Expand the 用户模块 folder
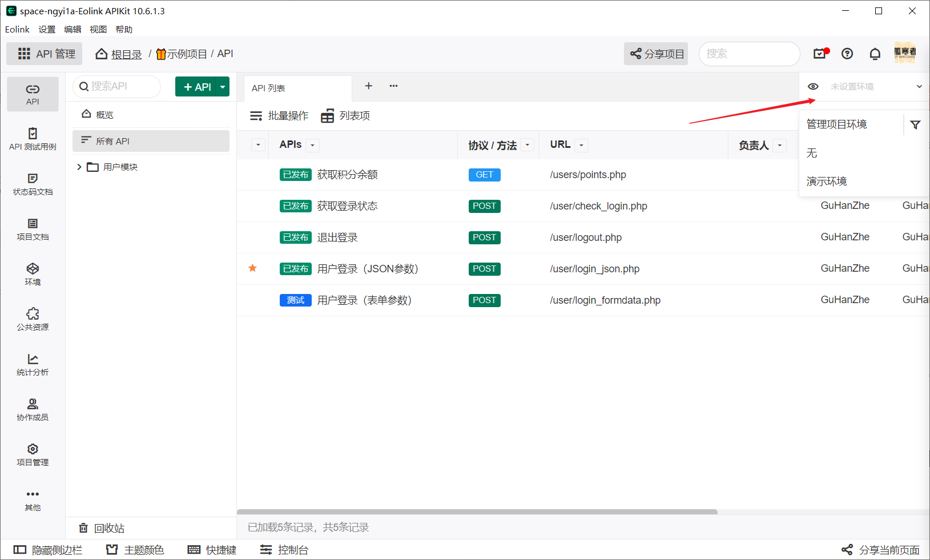Image resolution: width=930 pixels, height=560 pixels. coord(79,167)
